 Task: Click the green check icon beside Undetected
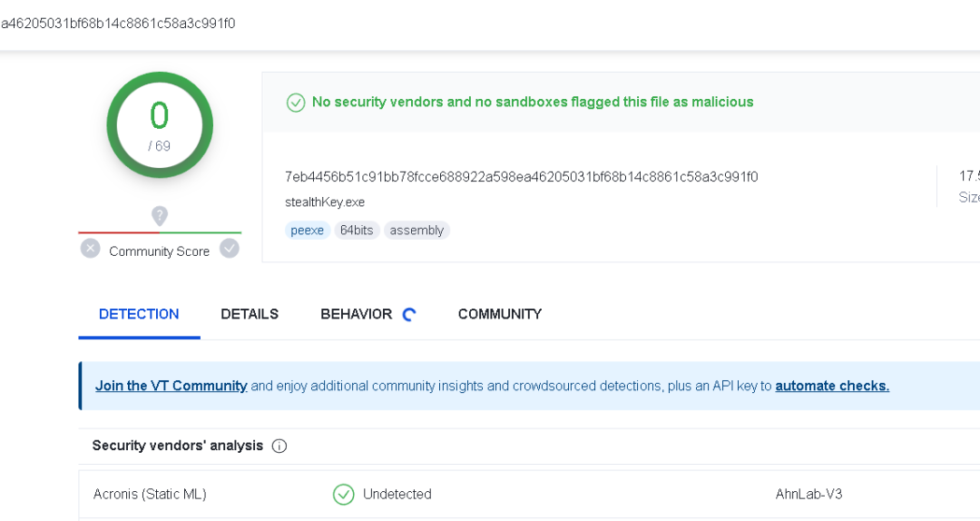(343, 494)
